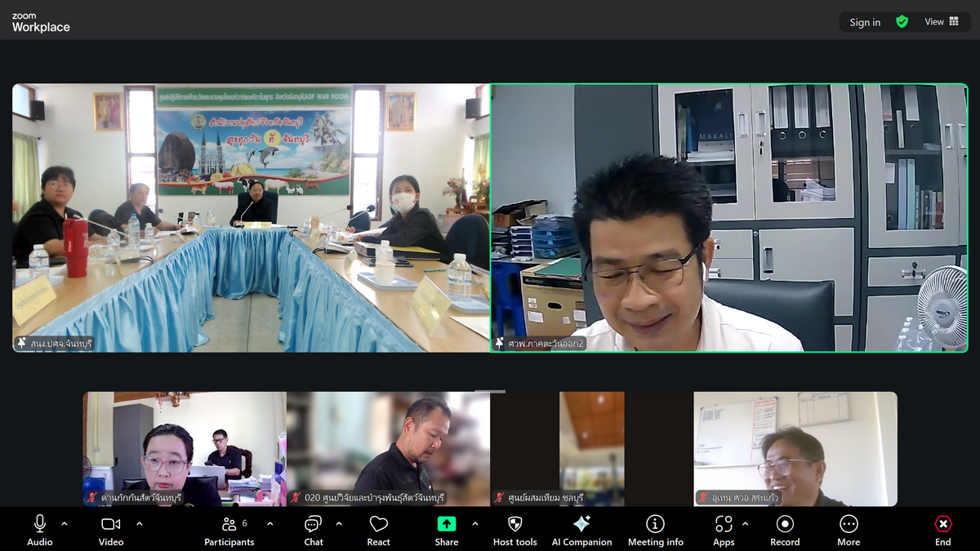Open the View layout menu

(x=942, y=22)
